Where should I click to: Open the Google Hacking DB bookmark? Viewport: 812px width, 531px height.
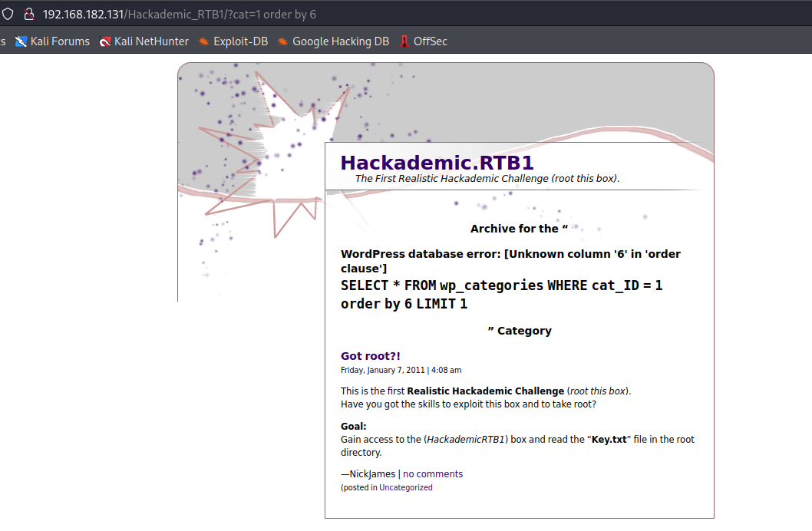pyautogui.click(x=333, y=41)
